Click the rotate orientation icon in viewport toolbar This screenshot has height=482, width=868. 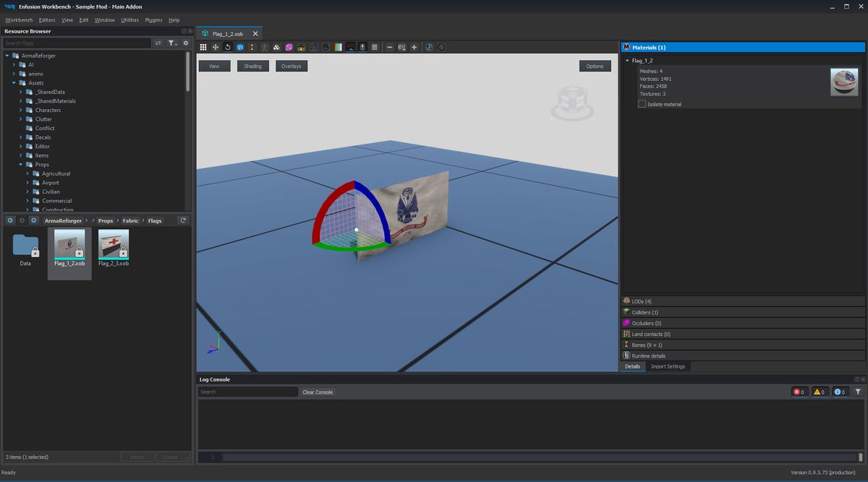(x=227, y=47)
